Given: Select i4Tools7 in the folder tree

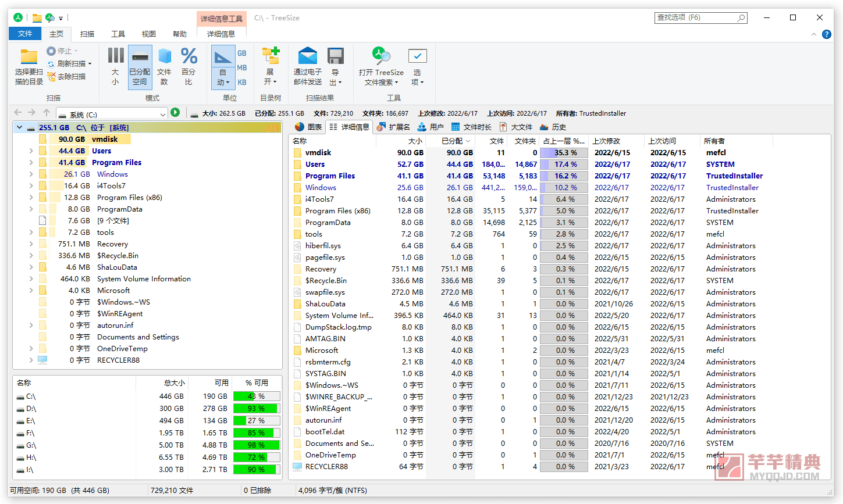Looking at the screenshot, I should coord(111,185).
